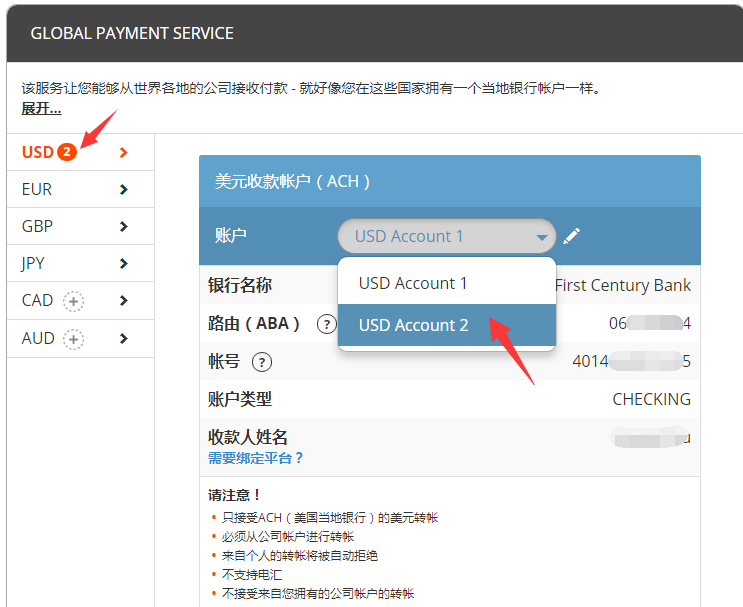Click the USD badge showing 2
The height and width of the screenshot is (607, 743).
coord(67,152)
